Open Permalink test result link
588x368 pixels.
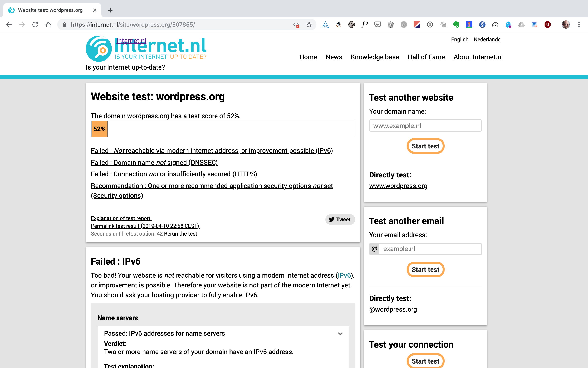[145, 226]
